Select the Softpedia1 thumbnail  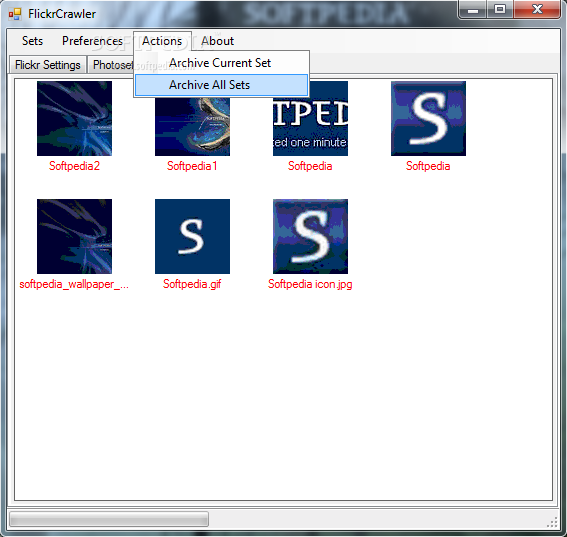tap(192, 127)
